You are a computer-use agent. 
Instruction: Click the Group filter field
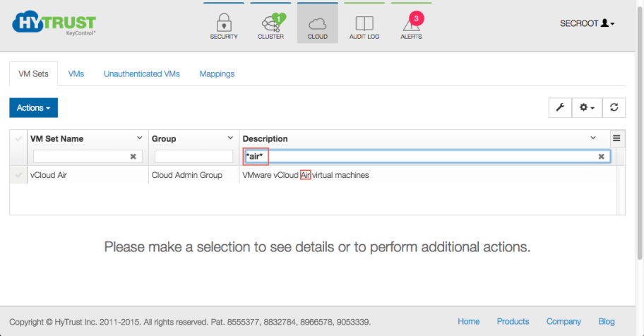[x=194, y=157]
